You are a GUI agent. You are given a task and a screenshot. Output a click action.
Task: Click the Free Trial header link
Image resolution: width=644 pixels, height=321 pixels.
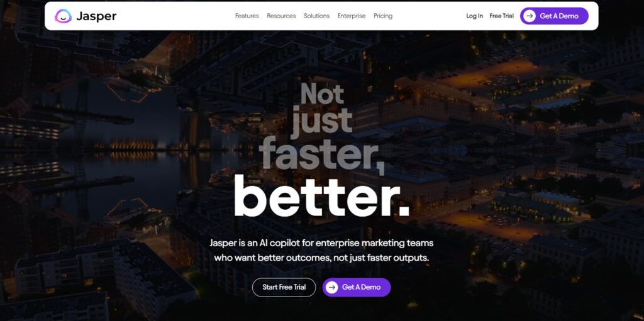(x=501, y=16)
